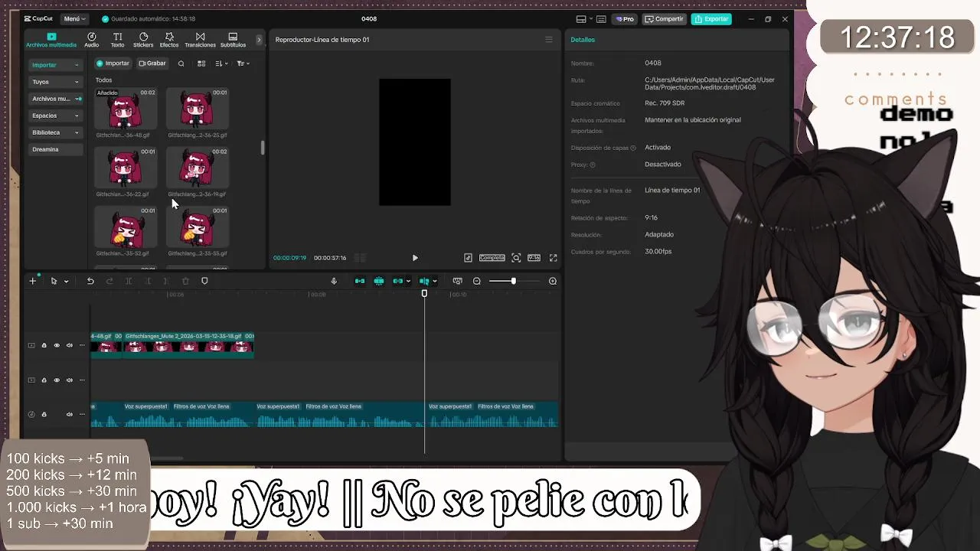The image size is (980, 551).
Task: Click the Grabar record button
Action: click(152, 64)
